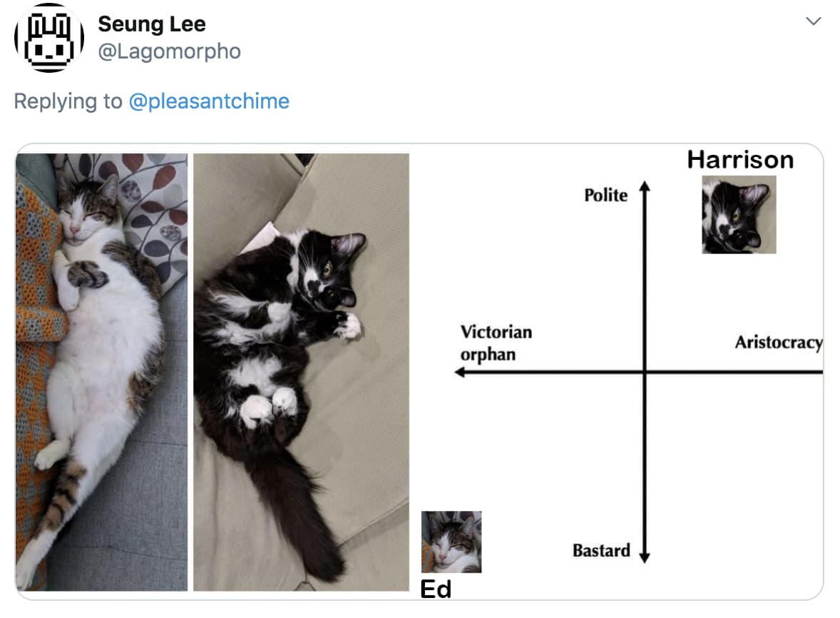Click the 'Victorian orphan' axis label
Image resolution: width=840 pixels, height=618 pixels.
497,343
